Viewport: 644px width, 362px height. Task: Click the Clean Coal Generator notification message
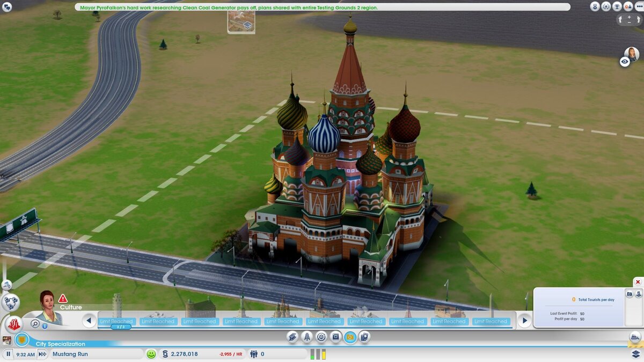[x=229, y=8]
